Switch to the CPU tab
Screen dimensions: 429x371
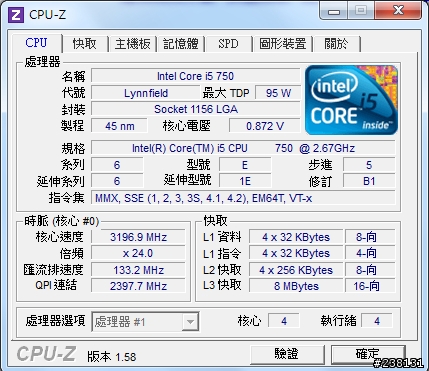(36, 43)
